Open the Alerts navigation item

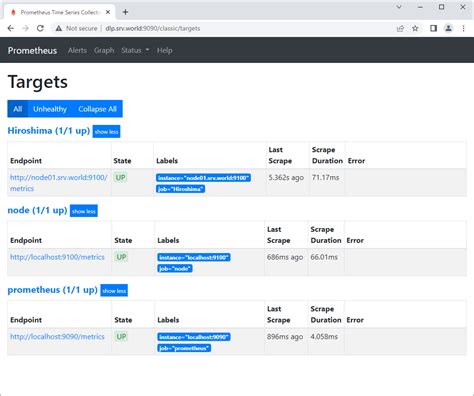click(x=77, y=50)
